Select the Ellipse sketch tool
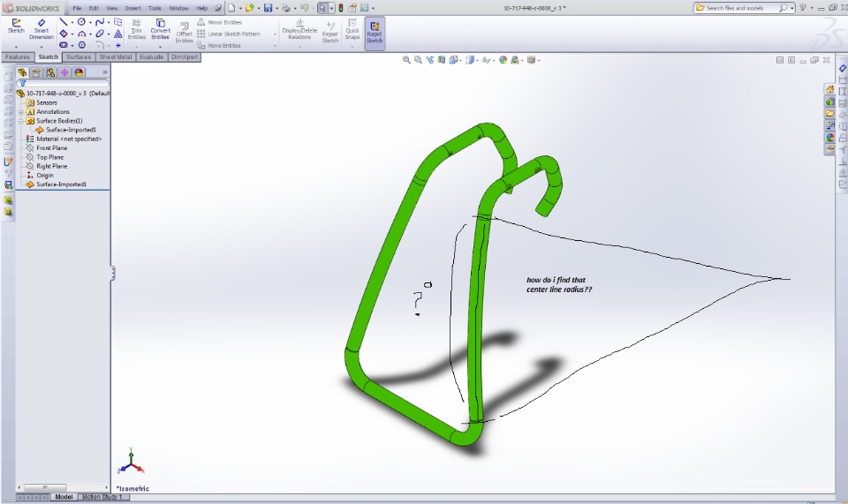 point(100,34)
